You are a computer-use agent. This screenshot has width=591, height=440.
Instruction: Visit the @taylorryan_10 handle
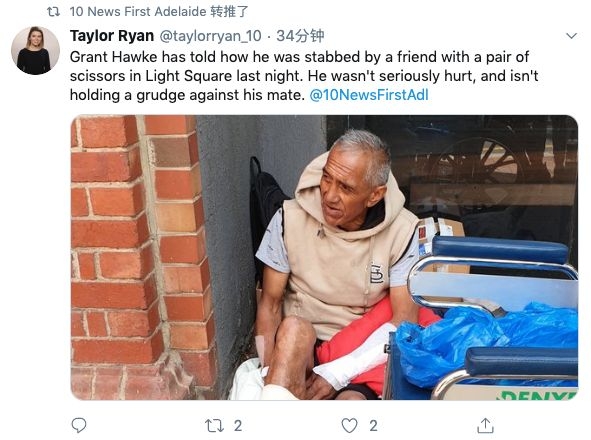(x=210, y=36)
